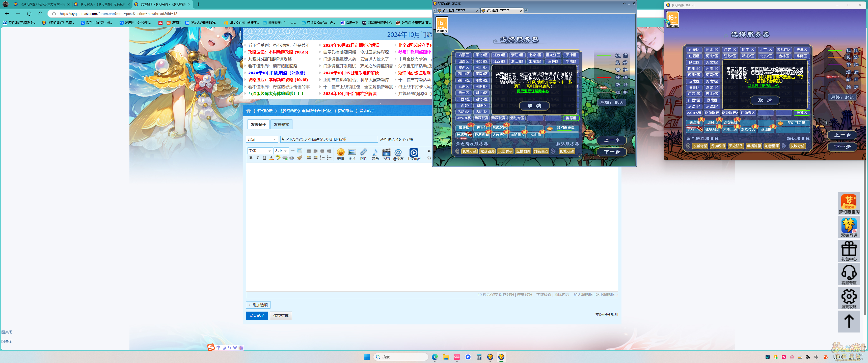Click the post title input field
The image size is (868, 363).
click(x=329, y=139)
